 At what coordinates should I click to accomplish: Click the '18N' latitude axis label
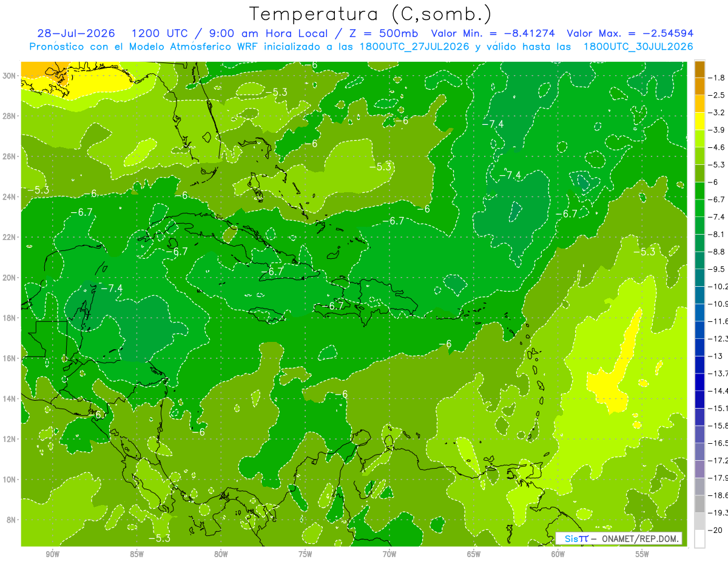point(10,318)
